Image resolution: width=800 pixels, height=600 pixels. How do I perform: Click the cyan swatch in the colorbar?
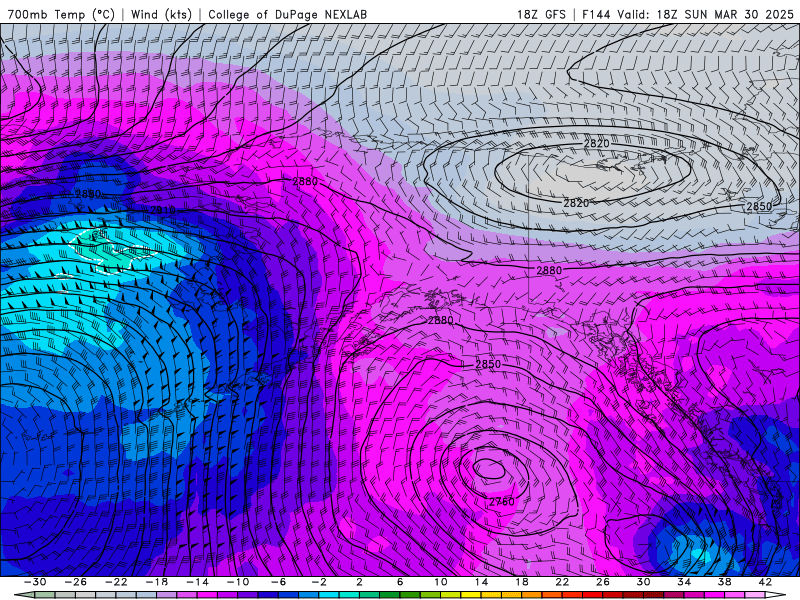pos(329,595)
